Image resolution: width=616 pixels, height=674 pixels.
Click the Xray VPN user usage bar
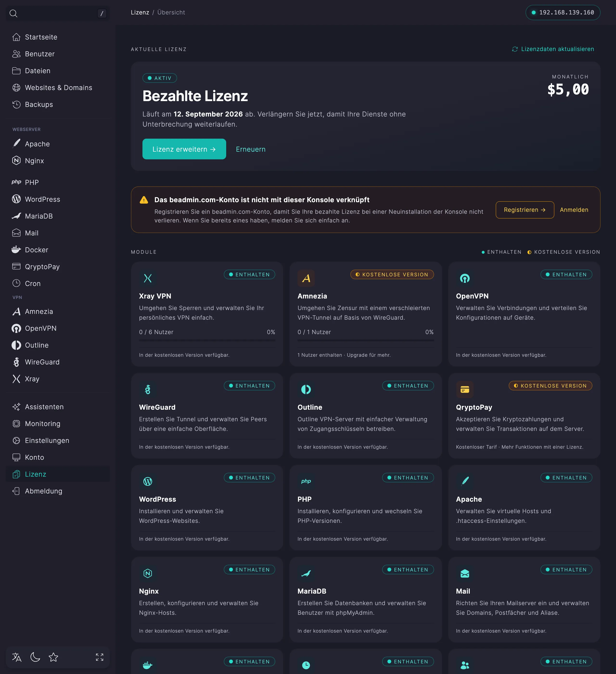[207, 341]
